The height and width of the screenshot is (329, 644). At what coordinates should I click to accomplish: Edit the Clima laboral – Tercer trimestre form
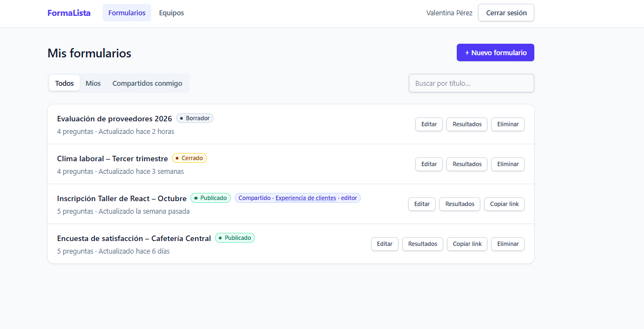tap(429, 164)
